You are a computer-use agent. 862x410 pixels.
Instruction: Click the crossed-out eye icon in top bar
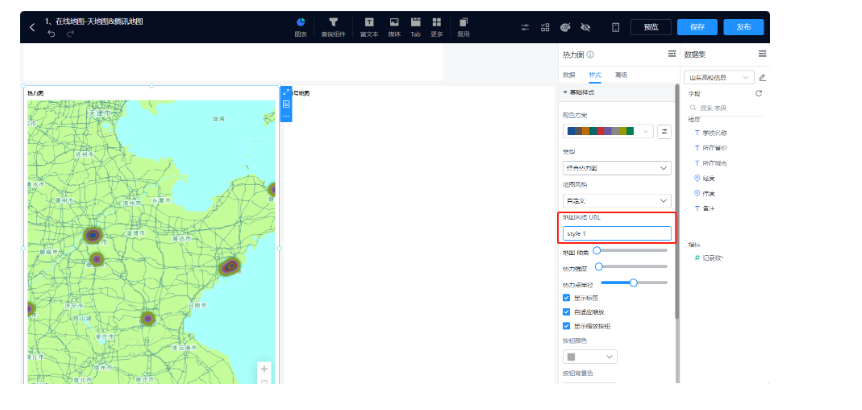point(585,27)
